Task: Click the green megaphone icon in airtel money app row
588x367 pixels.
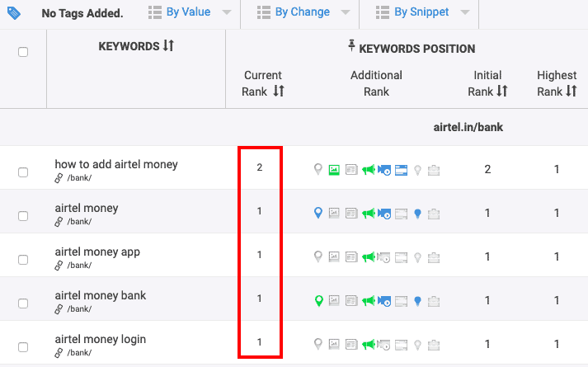Action: pyautogui.click(x=369, y=257)
